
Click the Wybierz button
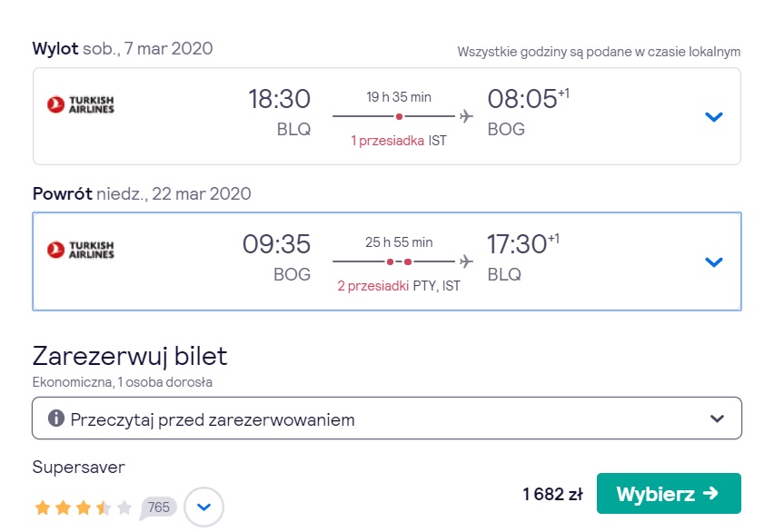click(669, 494)
